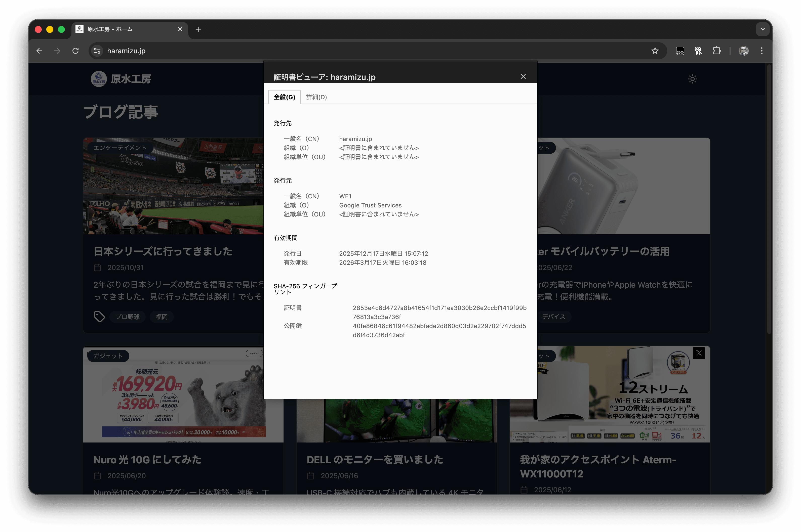Open the site information icon in address bar

[97, 51]
